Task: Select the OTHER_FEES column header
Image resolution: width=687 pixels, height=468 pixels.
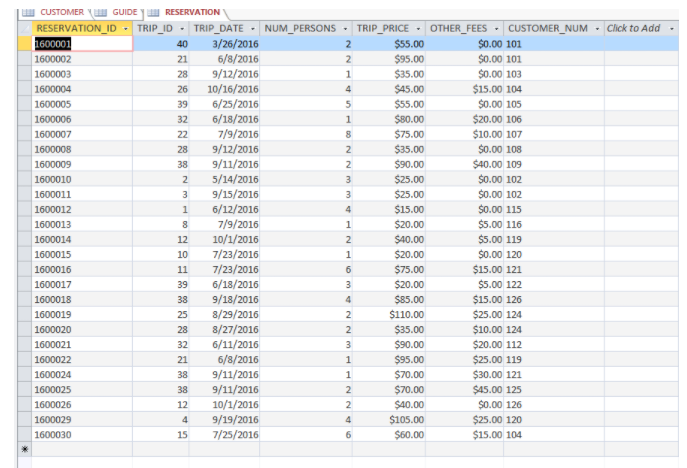Action: coord(464,28)
